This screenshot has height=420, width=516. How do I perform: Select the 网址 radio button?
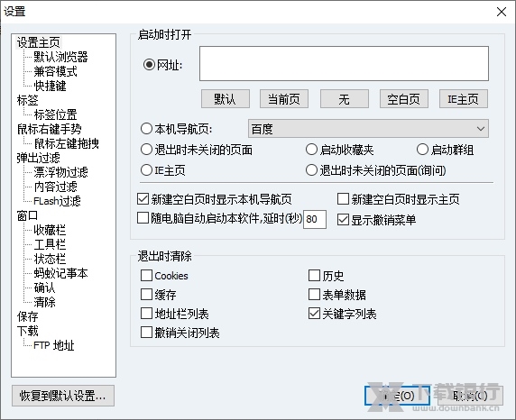point(149,65)
